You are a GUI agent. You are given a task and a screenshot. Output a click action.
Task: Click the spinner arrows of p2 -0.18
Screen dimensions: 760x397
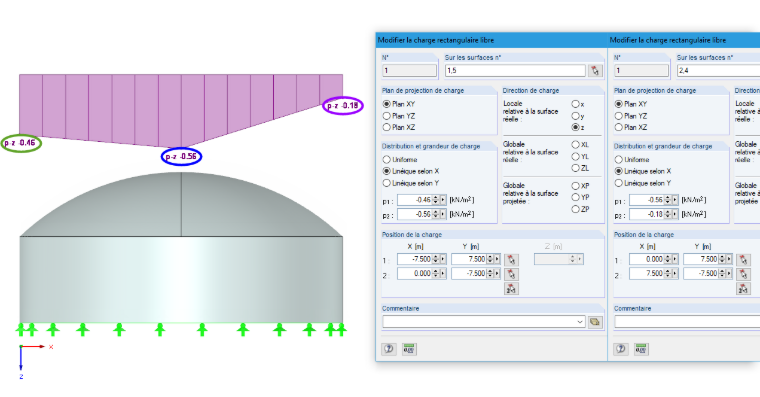tap(668, 214)
